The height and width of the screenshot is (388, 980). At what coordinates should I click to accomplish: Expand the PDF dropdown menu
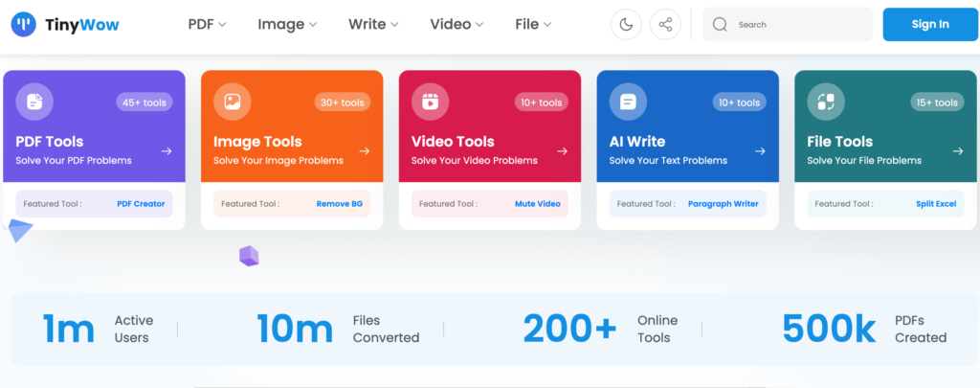[x=207, y=24]
